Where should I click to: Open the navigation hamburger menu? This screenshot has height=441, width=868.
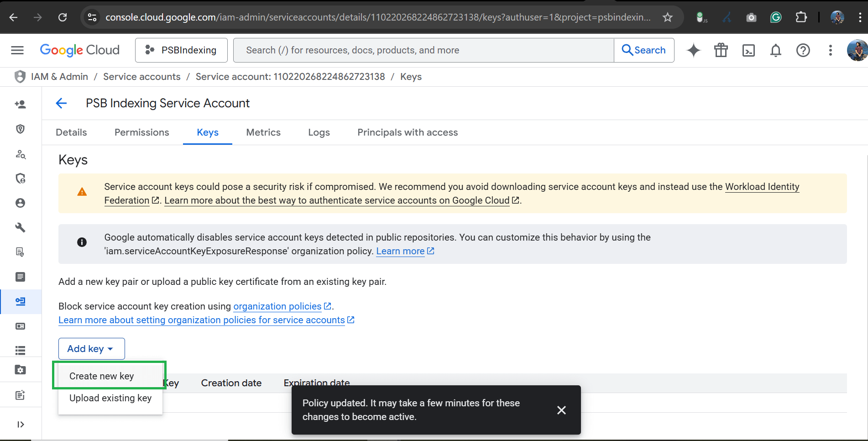click(17, 50)
